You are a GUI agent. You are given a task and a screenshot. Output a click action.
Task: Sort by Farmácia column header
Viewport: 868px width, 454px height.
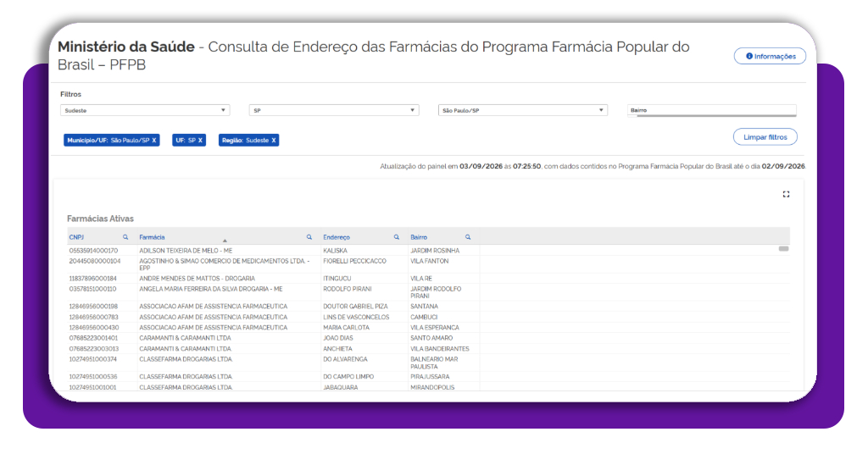coord(152,237)
